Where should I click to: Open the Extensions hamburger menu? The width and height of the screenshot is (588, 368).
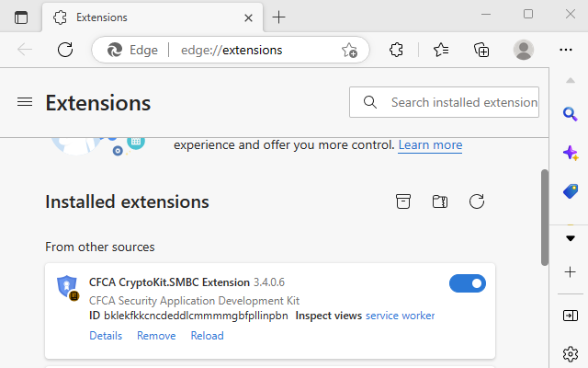[x=25, y=102]
